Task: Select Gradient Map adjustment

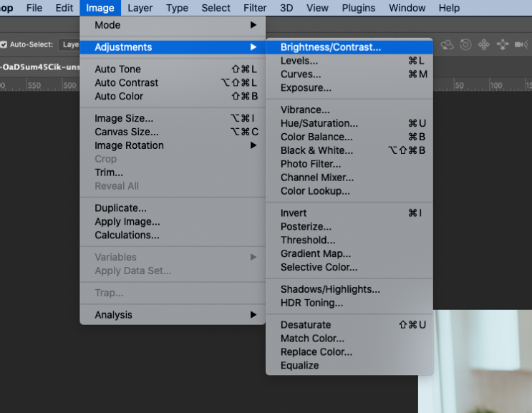Action: point(349,254)
